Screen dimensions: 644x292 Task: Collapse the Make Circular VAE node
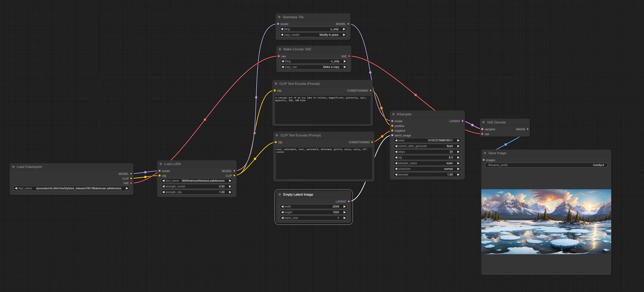click(x=280, y=49)
